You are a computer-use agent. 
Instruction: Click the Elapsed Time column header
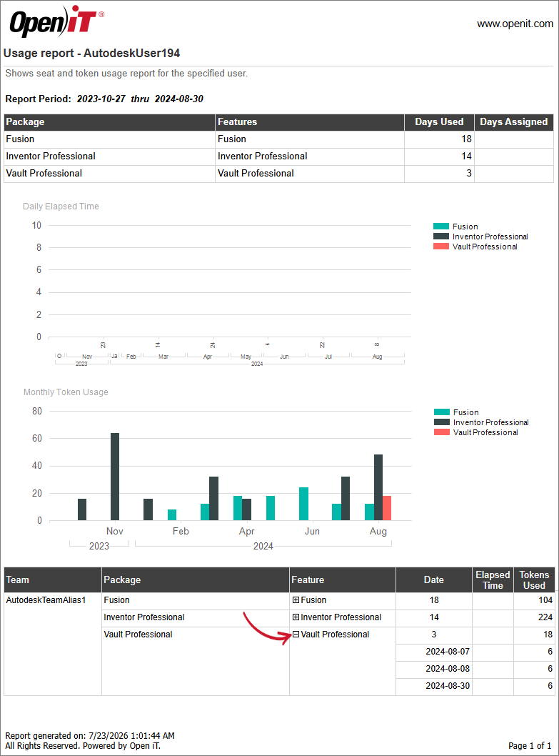[493, 580]
